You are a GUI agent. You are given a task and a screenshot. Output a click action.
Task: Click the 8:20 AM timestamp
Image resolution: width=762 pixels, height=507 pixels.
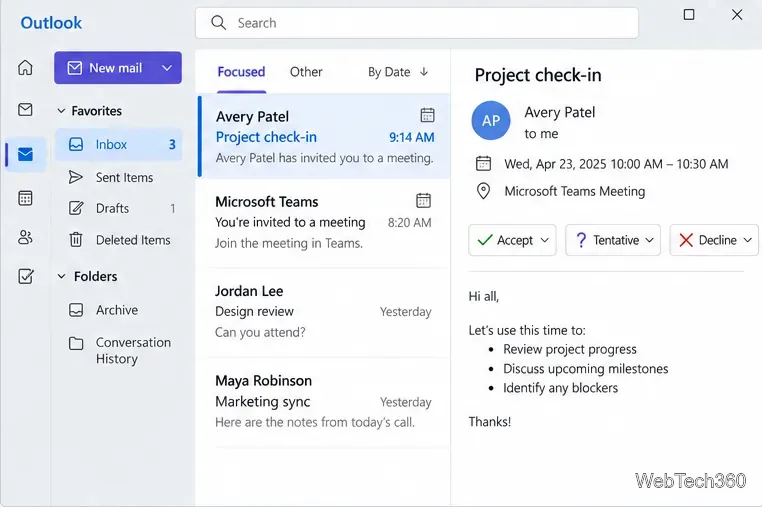pos(409,223)
